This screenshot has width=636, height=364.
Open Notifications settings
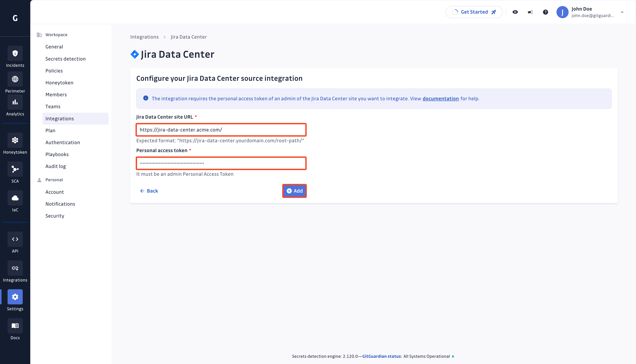(x=60, y=204)
